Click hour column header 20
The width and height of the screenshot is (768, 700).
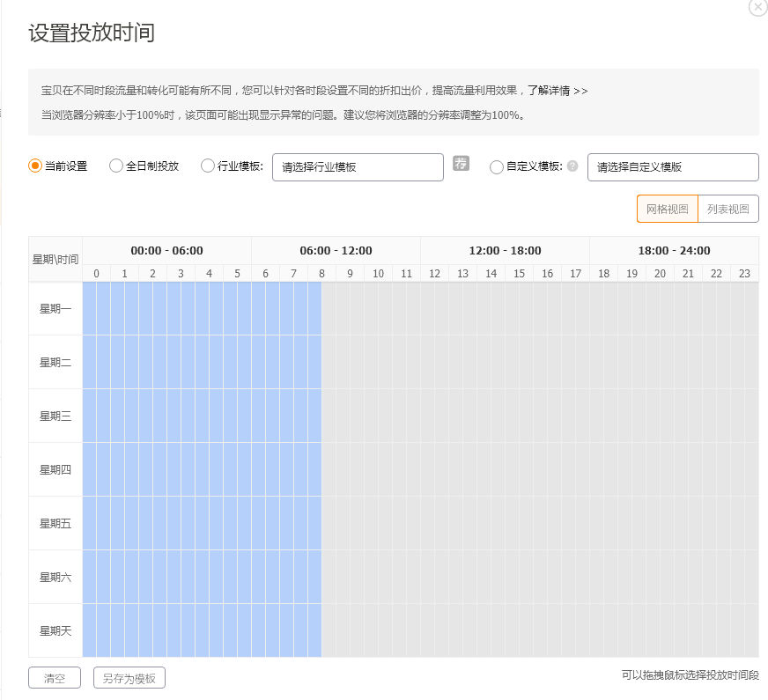coord(661,274)
